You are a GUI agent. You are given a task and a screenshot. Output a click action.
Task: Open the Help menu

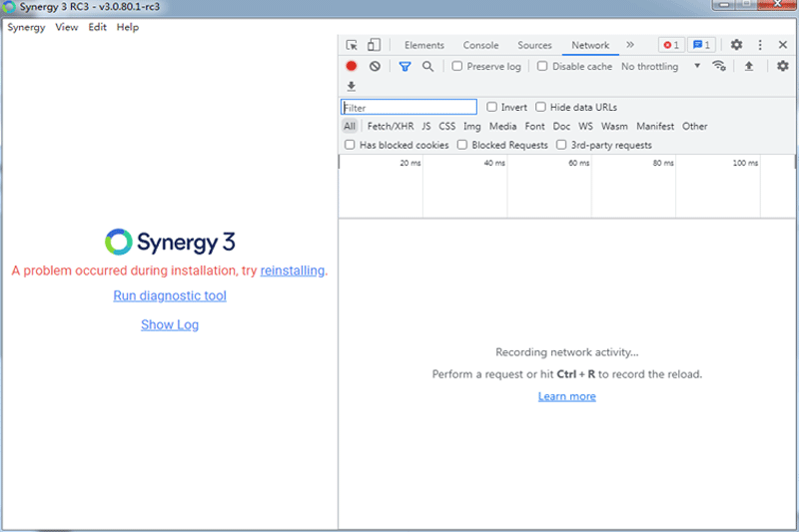pos(128,28)
